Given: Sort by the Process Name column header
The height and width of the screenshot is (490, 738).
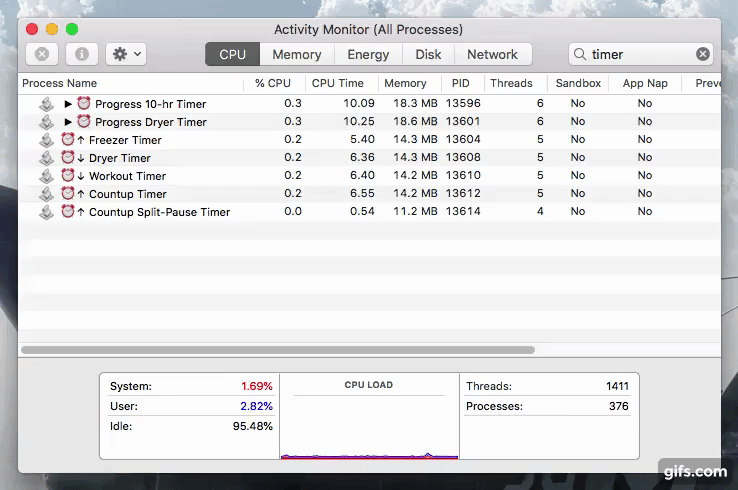Looking at the screenshot, I should 60,83.
